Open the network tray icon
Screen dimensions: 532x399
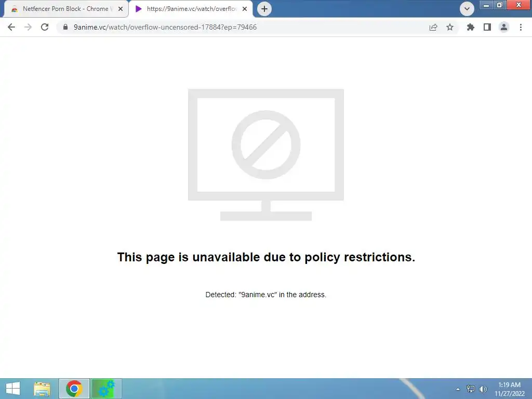(x=471, y=389)
